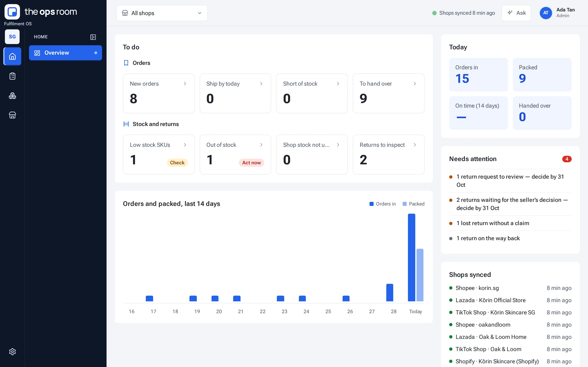
Task: Open the shops storefront icon in sidebar
Action: tap(12, 115)
